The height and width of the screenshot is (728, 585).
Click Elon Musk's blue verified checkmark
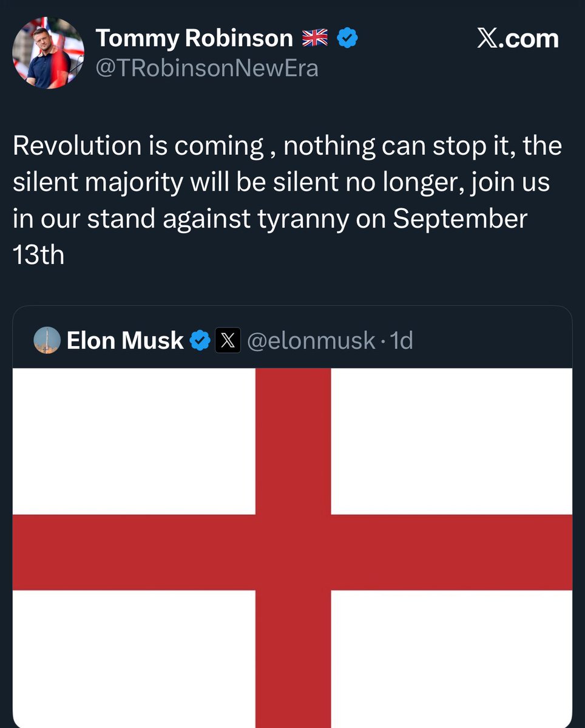200,340
